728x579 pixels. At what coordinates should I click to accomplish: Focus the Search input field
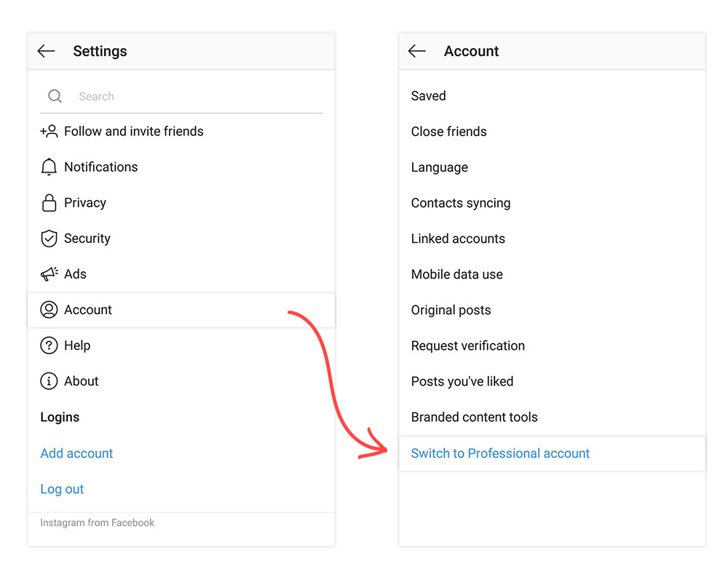pyautogui.click(x=181, y=96)
